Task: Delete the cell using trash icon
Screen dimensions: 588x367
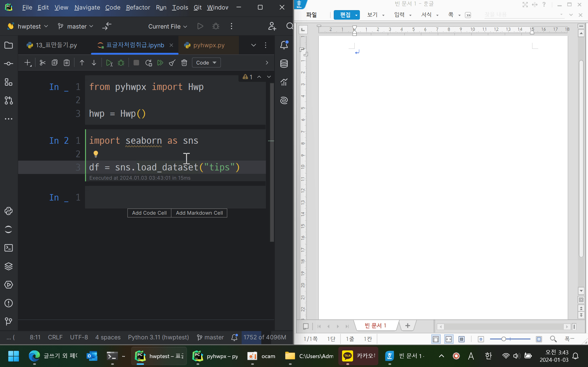Action: [184, 63]
